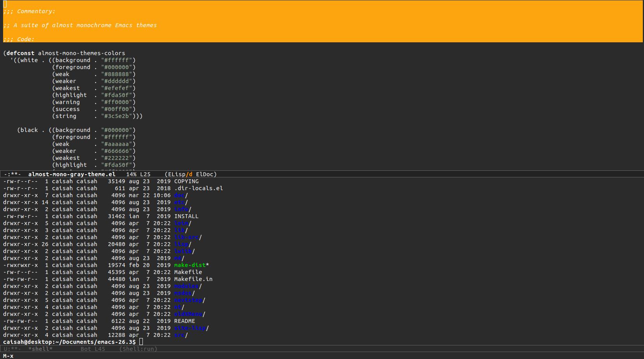Click the site-lisp/ directory name
Viewport: 644px width, 359px height.
click(191, 328)
